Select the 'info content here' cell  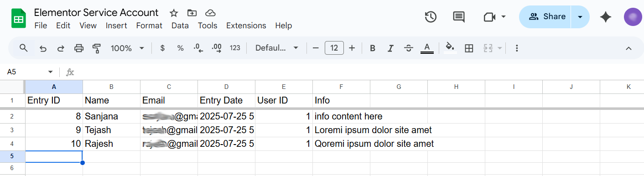tap(342, 116)
